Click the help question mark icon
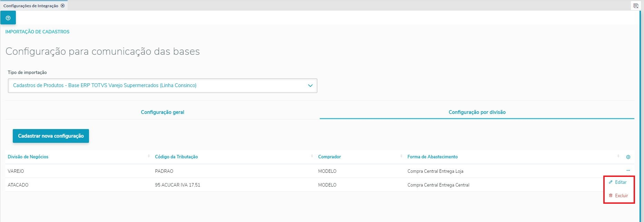The width and height of the screenshot is (644, 222). 8,18
